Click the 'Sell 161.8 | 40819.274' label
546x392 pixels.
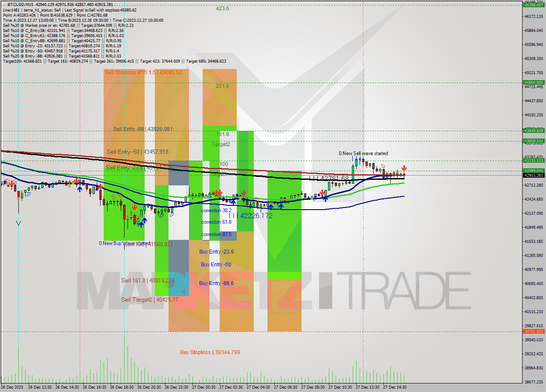coord(148,280)
